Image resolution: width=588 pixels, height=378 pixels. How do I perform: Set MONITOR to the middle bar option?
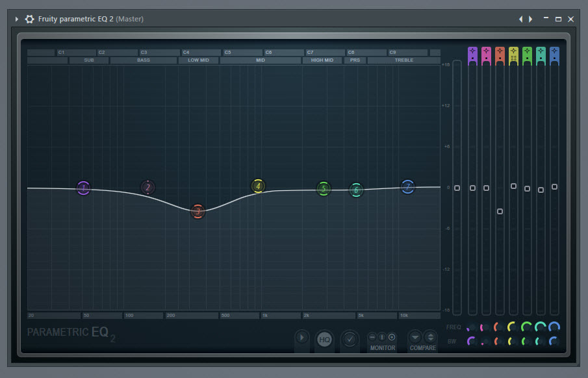coord(382,337)
